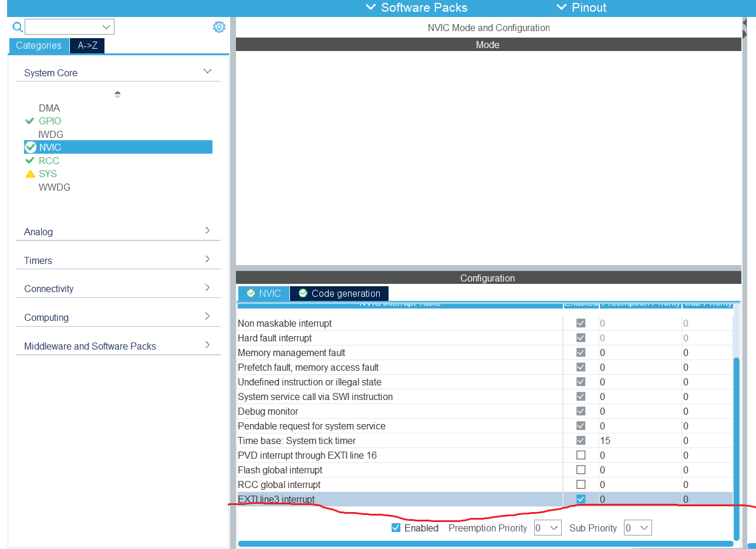Screen dimensions: 756x549
Task: Click the search magnifier icon
Action: [x=18, y=27]
